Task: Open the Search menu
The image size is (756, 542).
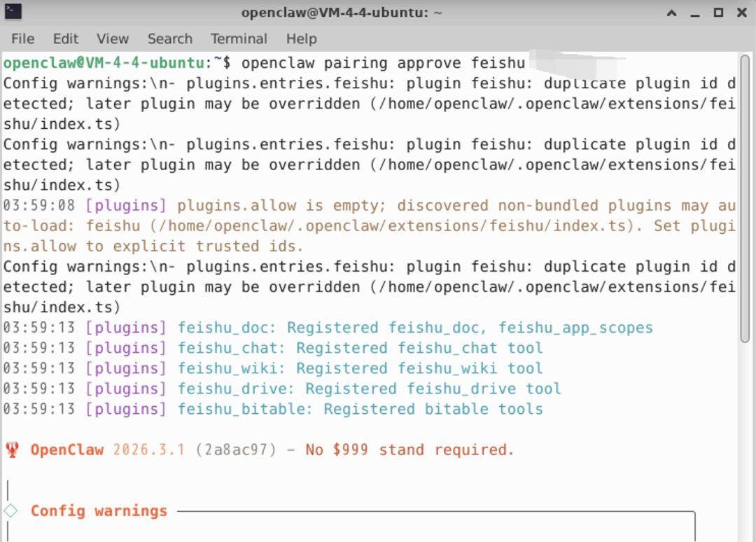Action: [169, 39]
